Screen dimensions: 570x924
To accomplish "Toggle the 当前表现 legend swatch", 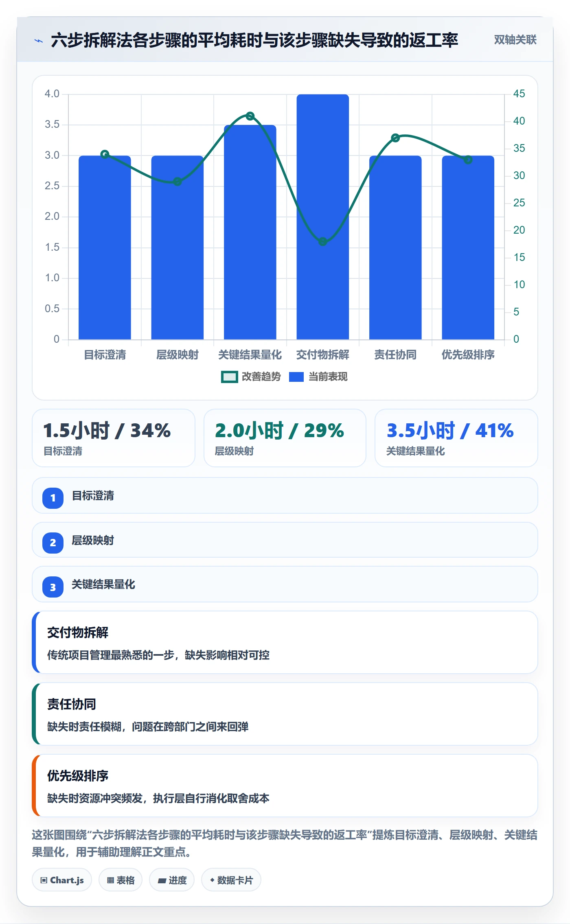I will pyautogui.click(x=296, y=377).
